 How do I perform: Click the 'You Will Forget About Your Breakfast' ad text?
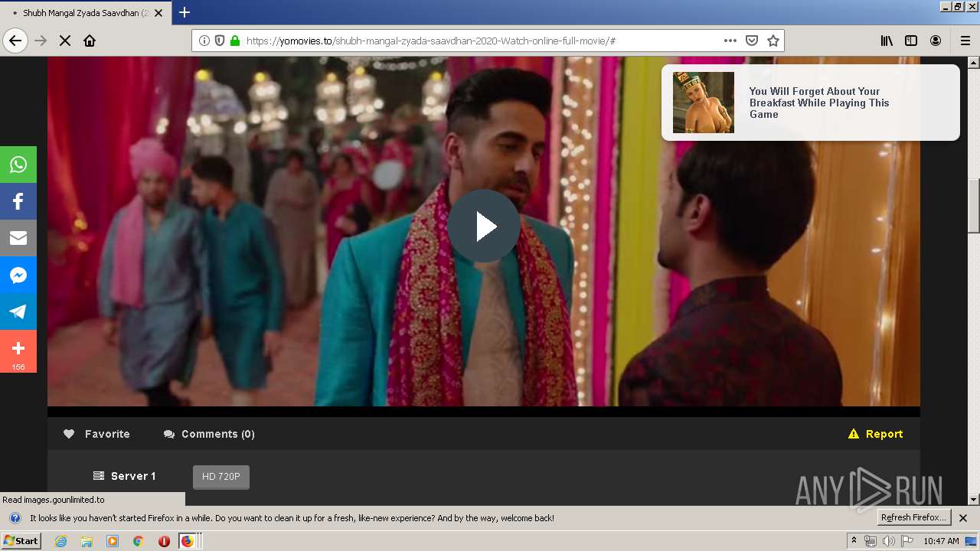tap(819, 103)
